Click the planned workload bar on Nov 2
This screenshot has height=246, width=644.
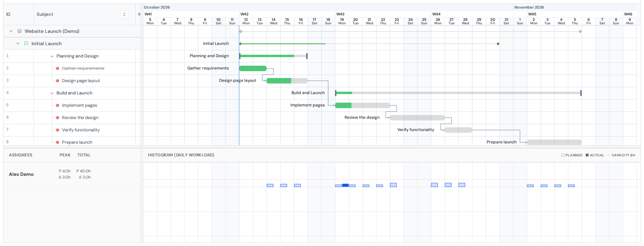[530, 186]
